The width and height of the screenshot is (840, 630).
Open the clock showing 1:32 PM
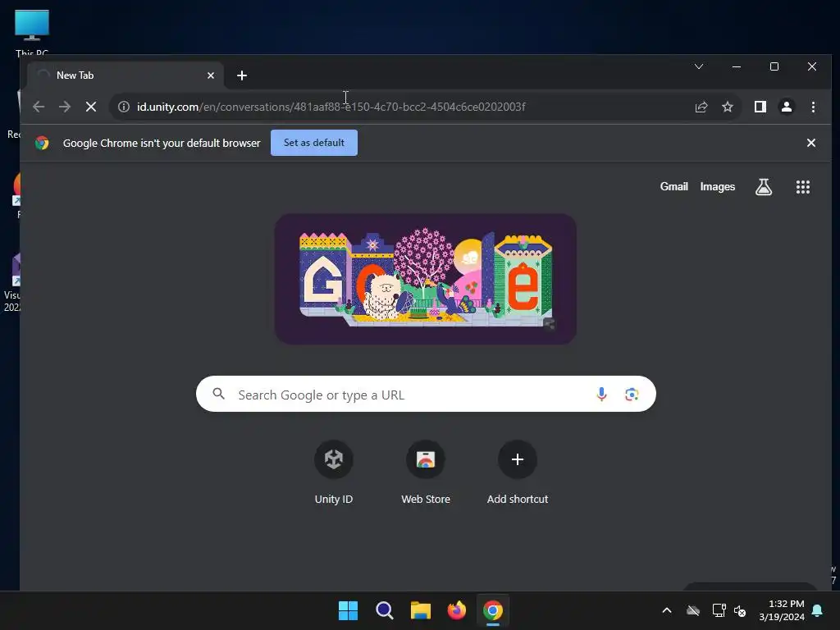[x=782, y=610]
